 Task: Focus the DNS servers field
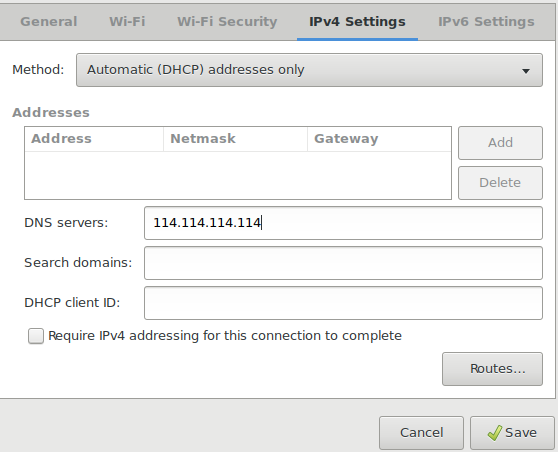pyautogui.click(x=343, y=223)
